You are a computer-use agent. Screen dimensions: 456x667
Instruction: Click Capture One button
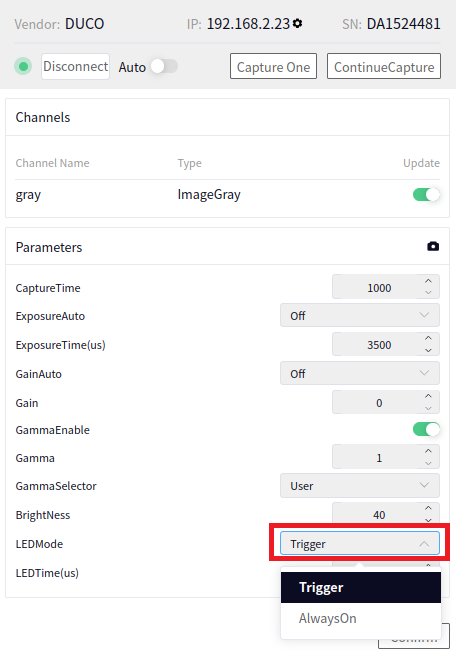pyautogui.click(x=274, y=66)
